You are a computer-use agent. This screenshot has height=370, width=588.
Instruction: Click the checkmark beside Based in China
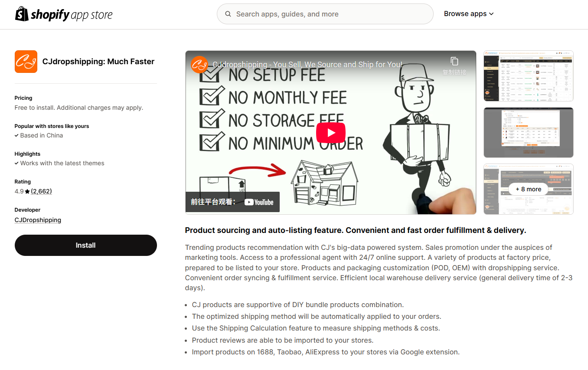tap(16, 135)
